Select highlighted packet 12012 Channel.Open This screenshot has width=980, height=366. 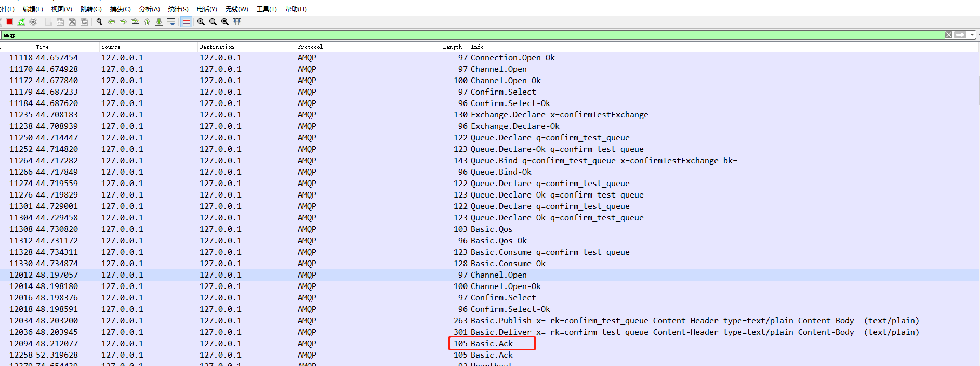pyautogui.click(x=489, y=275)
